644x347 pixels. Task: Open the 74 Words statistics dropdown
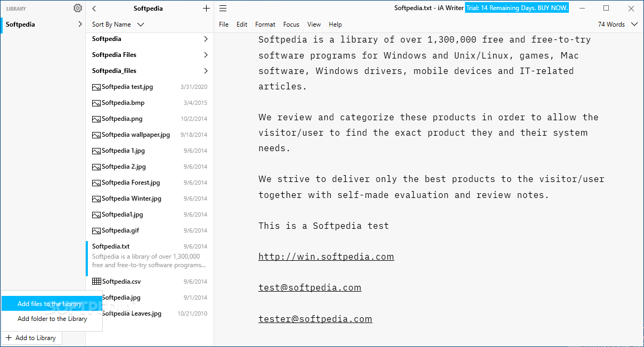click(x=617, y=24)
